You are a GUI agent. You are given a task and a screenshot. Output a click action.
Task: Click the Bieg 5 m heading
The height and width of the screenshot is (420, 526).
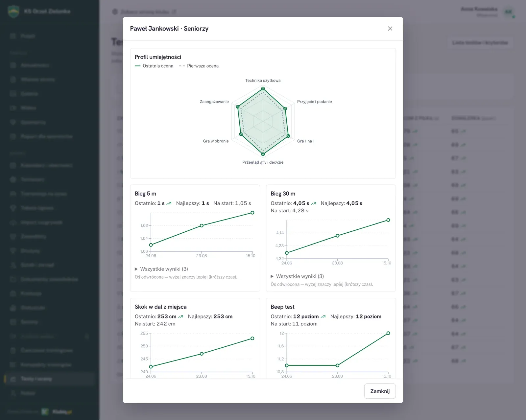coord(145,194)
